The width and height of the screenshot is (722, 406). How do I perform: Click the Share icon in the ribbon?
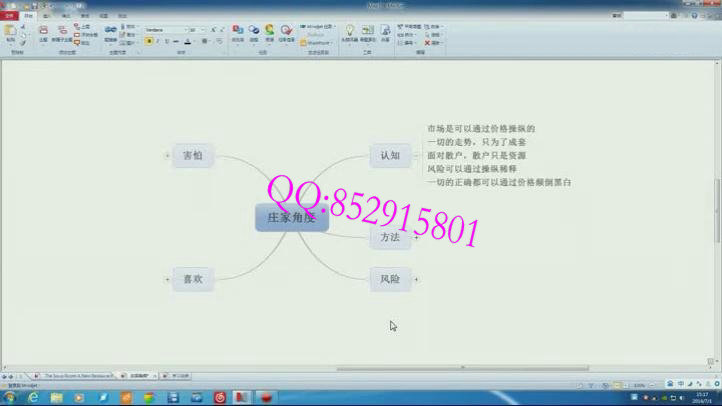coord(385,32)
